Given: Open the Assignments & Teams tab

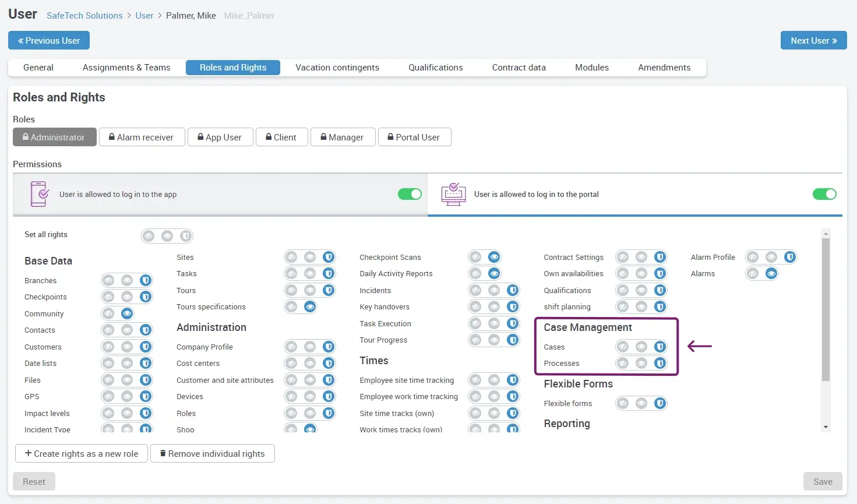Looking at the screenshot, I should click(126, 68).
